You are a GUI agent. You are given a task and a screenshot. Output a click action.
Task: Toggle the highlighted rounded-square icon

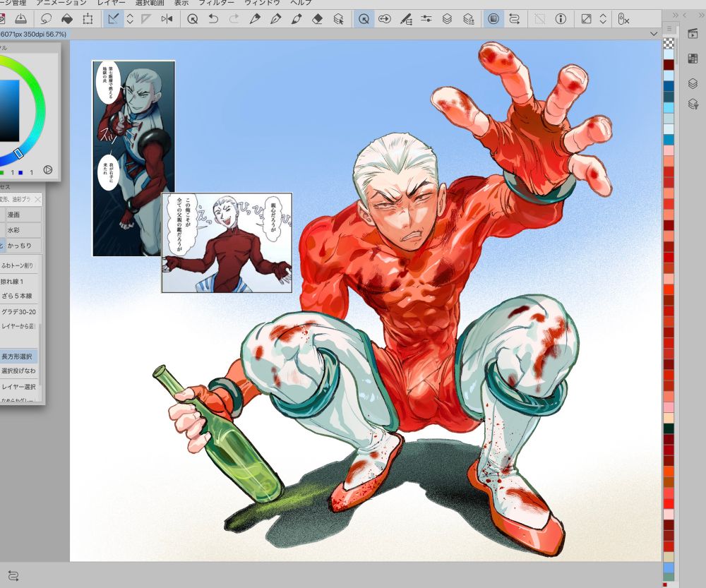(493, 19)
